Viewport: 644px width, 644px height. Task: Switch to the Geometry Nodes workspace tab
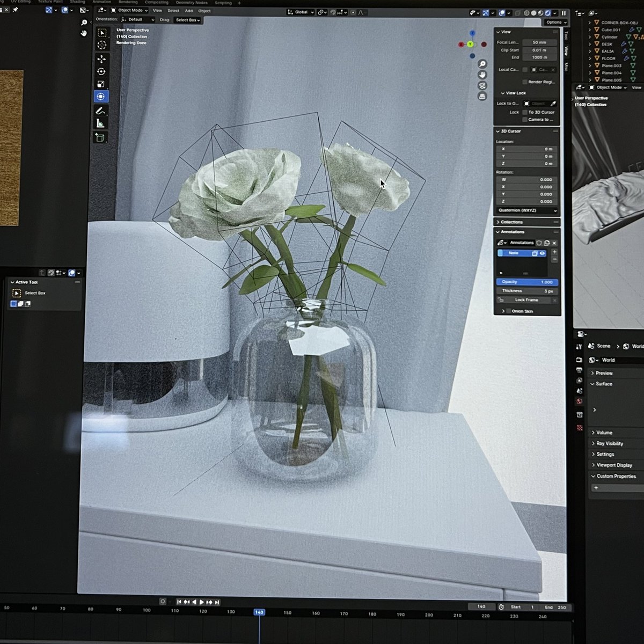(192, 3)
